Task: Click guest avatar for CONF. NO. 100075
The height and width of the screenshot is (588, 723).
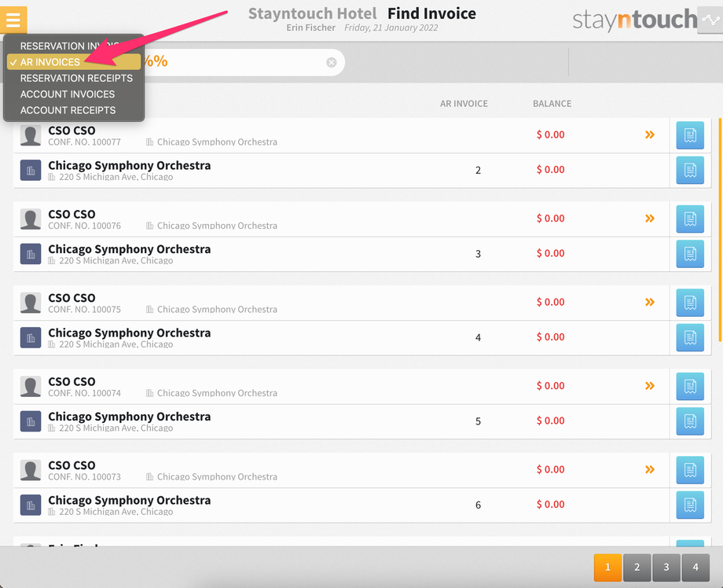Action: coord(31,303)
